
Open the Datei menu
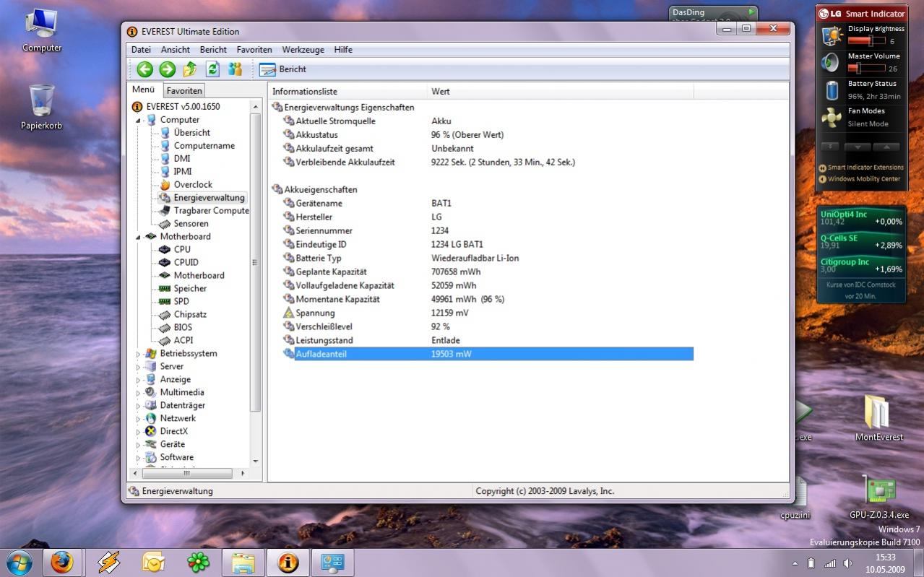click(x=141, y=50)
